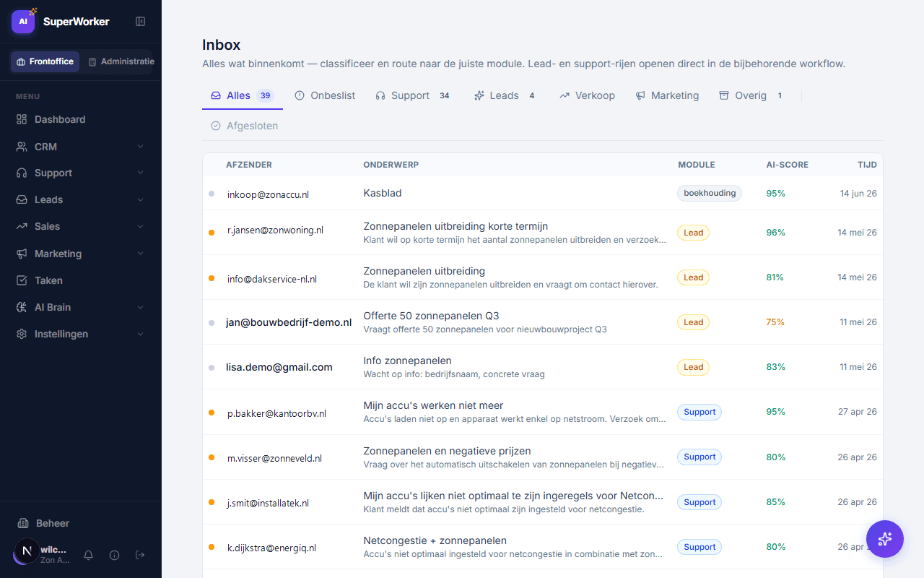Click sender info@dakservice-nl.nl

(272, 279)
